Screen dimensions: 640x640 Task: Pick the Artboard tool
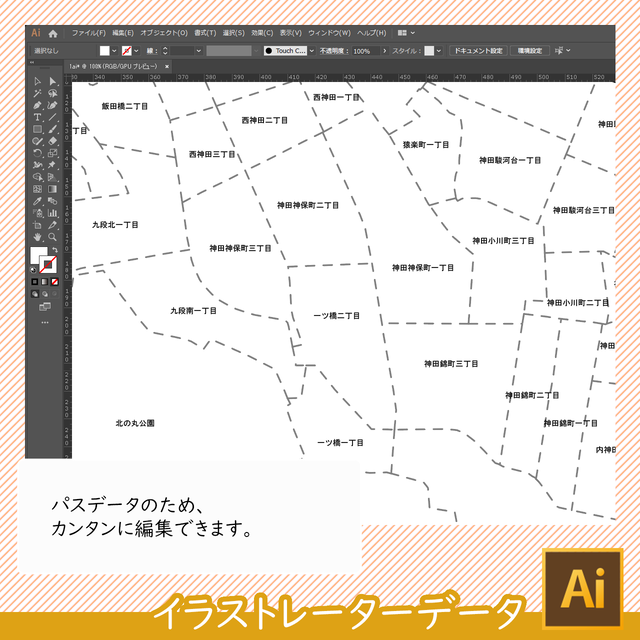click(x=37, y=225)
